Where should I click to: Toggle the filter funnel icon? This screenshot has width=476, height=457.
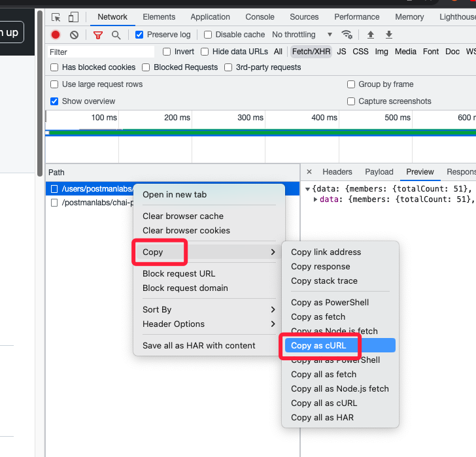click(98, 35)
